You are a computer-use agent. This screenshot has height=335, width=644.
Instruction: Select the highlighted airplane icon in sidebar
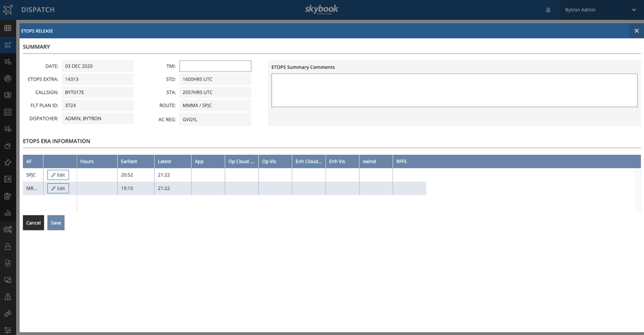click(8, 45)
